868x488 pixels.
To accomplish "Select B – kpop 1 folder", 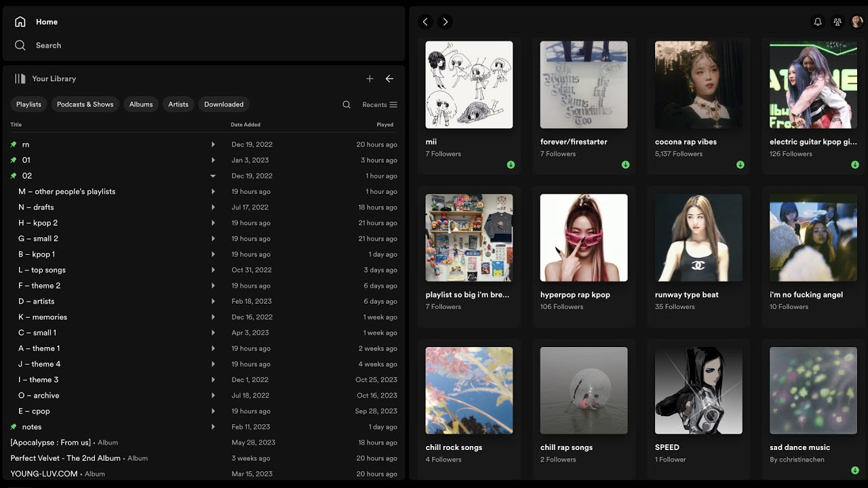I will click(203, 254).
